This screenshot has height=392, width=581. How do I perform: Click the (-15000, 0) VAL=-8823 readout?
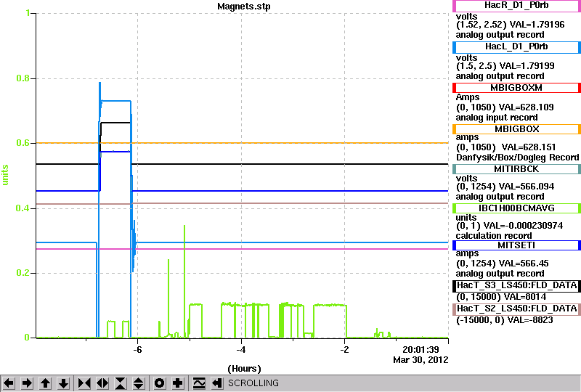click(504, 320)
